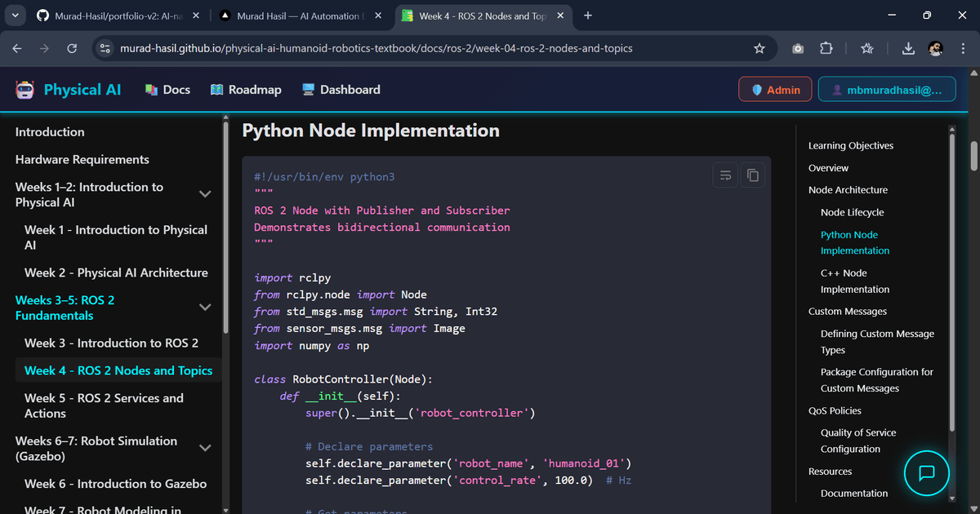Click the browser extensions puzzle icon
Image resolution: width=980 pixels, height=514 pixels.
coord(826,48)
